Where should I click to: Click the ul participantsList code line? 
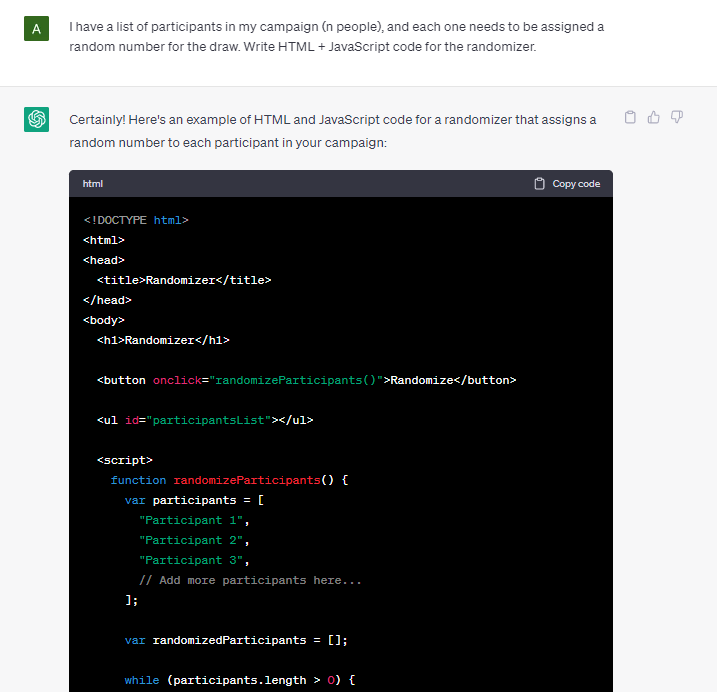[205, 420]
